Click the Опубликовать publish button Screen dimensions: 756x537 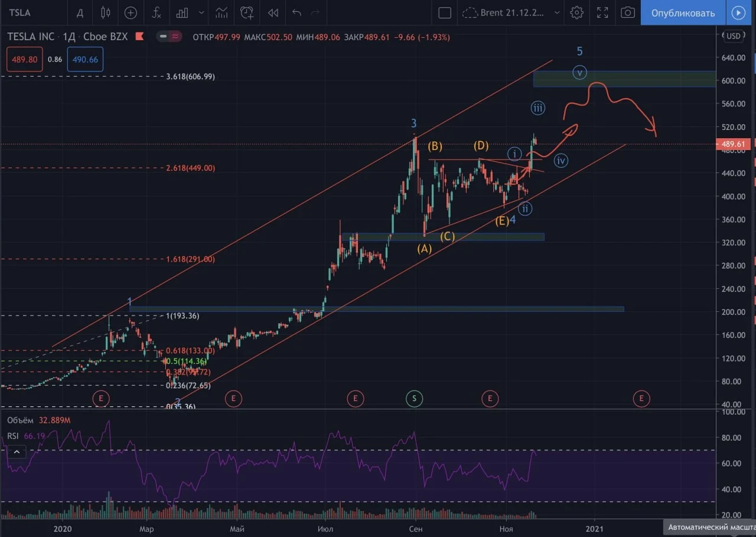tap(683, 12)
